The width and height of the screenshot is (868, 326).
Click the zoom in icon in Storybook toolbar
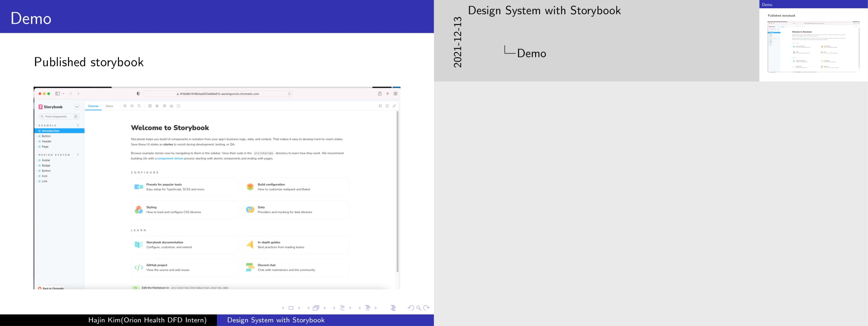click(x=125, y=106)
